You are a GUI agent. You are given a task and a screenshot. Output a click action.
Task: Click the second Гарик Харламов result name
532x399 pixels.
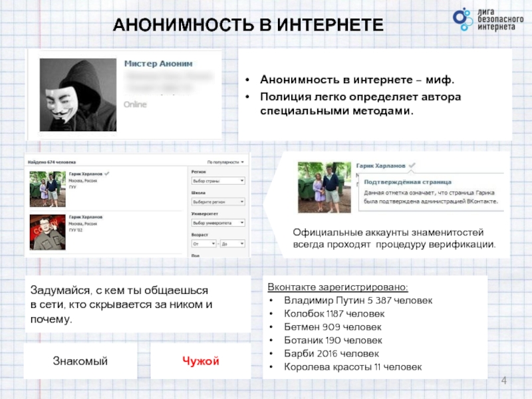point(86,217)
